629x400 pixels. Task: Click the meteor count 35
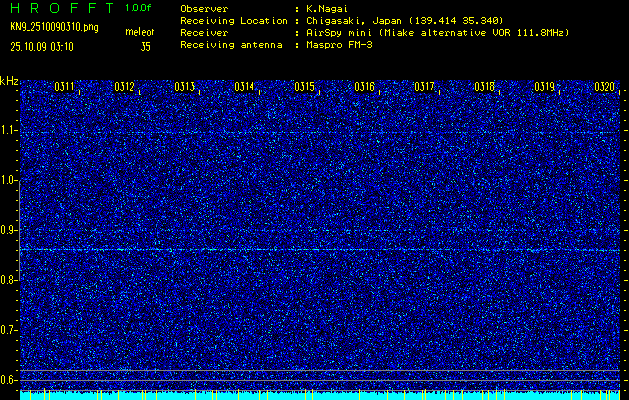pos(146,46)
